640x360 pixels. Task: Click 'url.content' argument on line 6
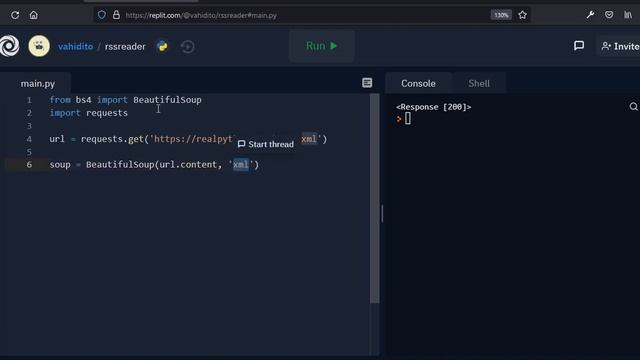[x=188, y=165]
